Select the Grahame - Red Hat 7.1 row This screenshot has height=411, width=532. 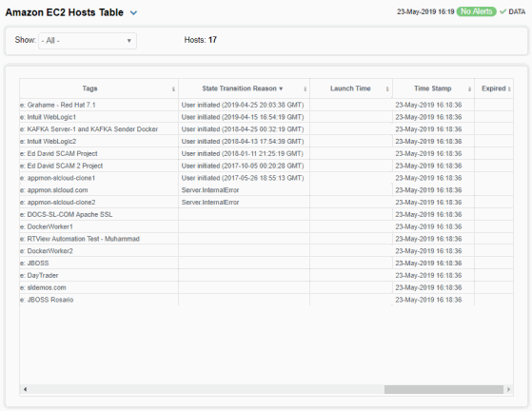click(x=266, y=105)
